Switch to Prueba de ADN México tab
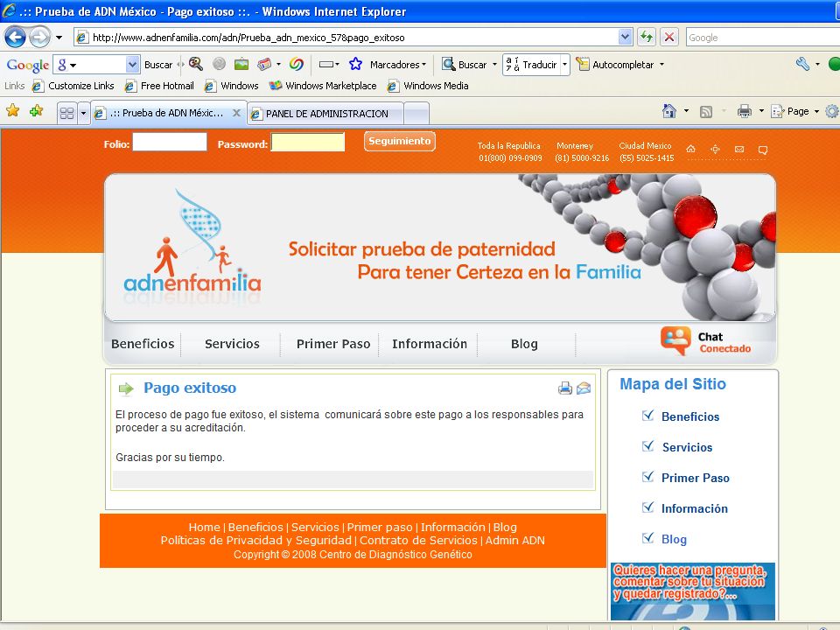Screen dimensions: 840x630 pyautogui.click(x=166, y=113)
